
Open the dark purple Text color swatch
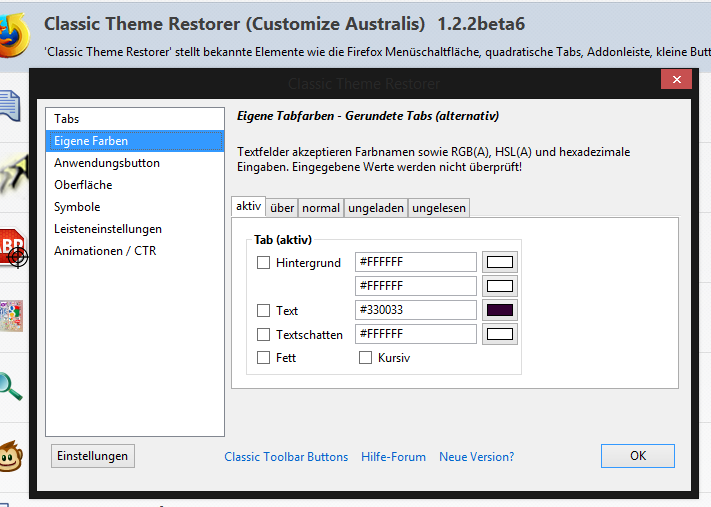tap(499, 310)
